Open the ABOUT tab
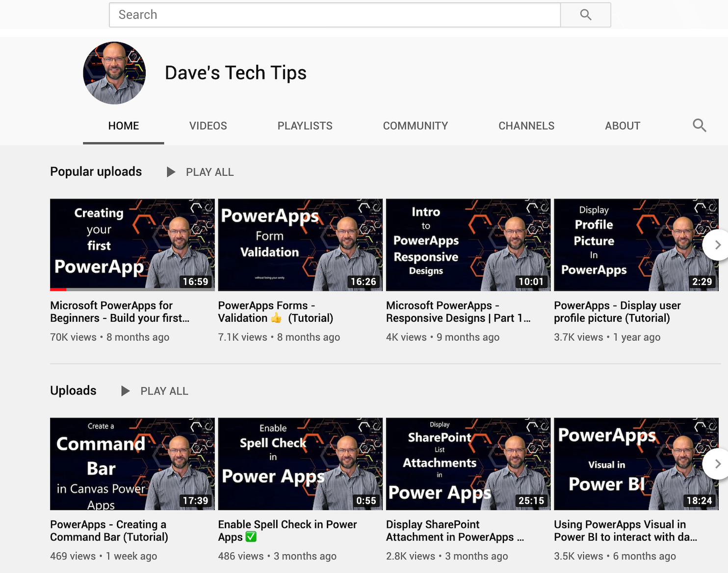 pos(623,126)
